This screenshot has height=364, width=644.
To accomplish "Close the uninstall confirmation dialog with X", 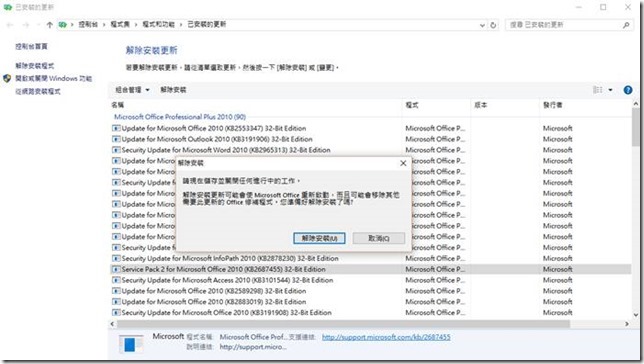I will pyautogui.click(x=403, y=163).
